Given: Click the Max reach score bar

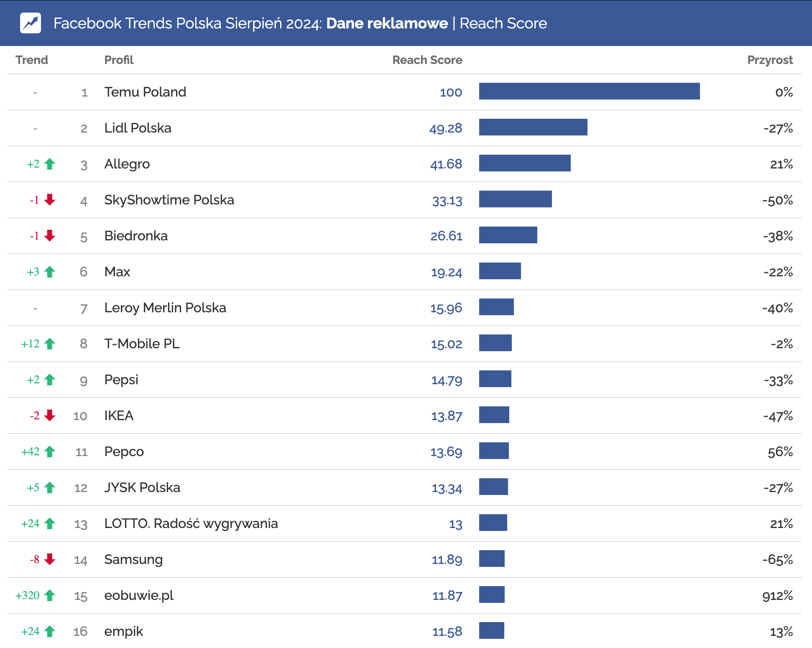Looking at the screenshot, I should click(x=500, y=271).
